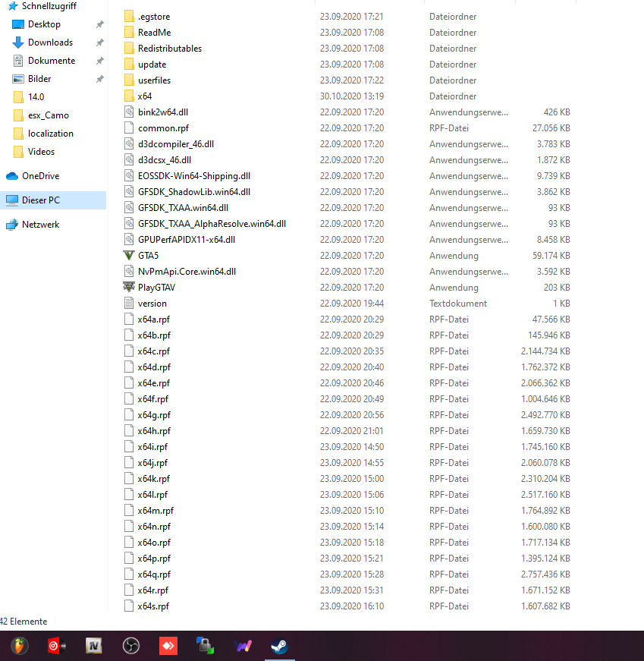Select the Redistributables folder
The height and width of the screenshot is (661, 644).
170,49
